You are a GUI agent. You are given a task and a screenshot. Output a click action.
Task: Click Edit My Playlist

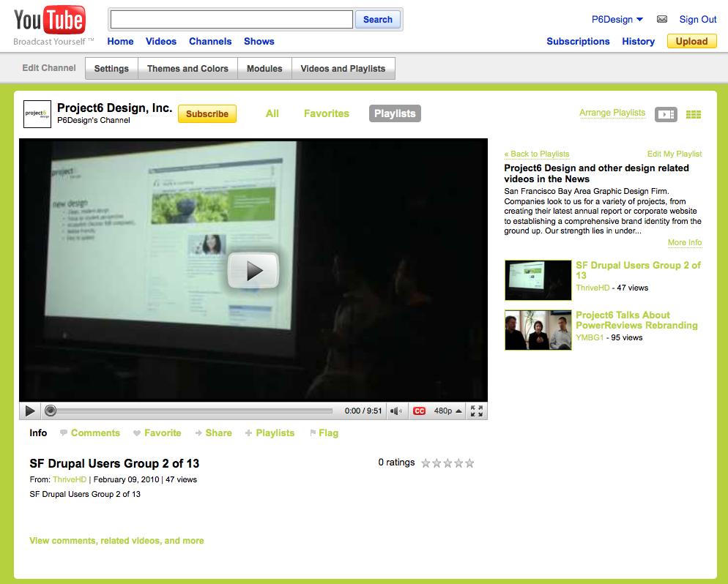pyautogui.click(x=675, y=154)
